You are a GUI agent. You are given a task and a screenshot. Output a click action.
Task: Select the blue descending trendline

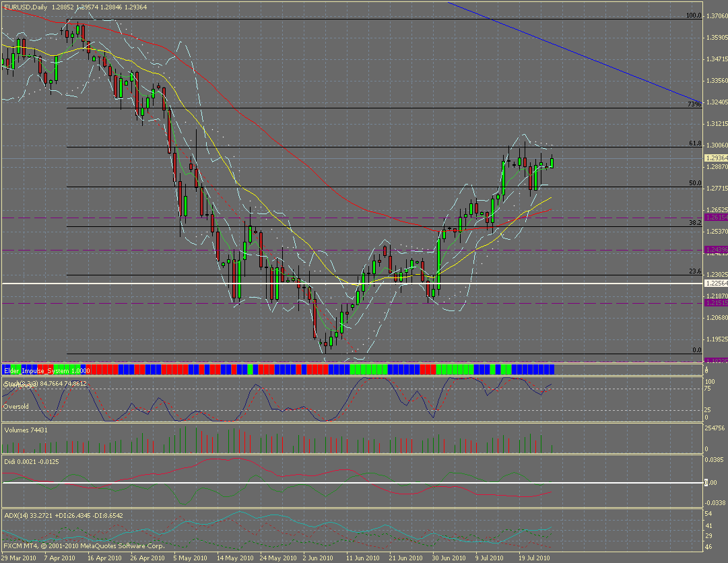[574, 52]
